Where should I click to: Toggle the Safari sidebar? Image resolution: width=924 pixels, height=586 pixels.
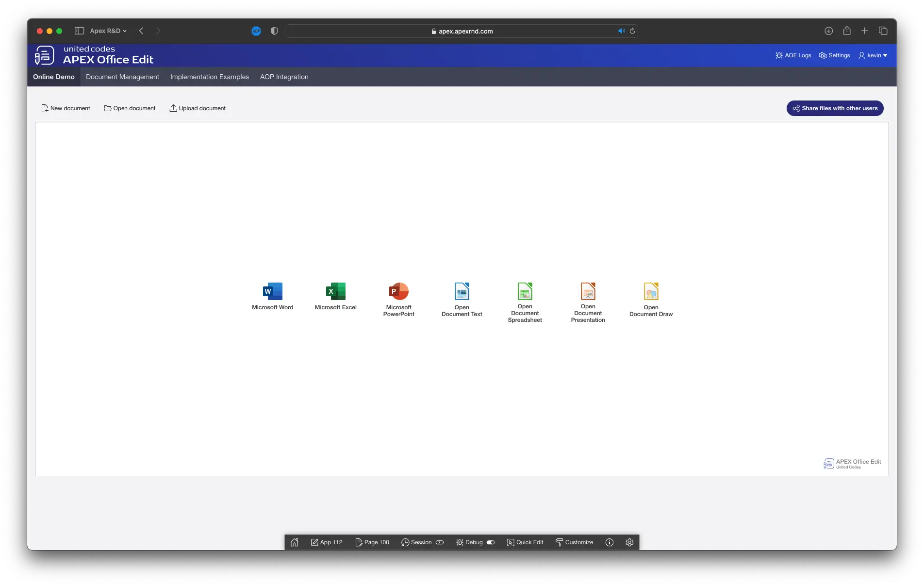click(79, 31)
